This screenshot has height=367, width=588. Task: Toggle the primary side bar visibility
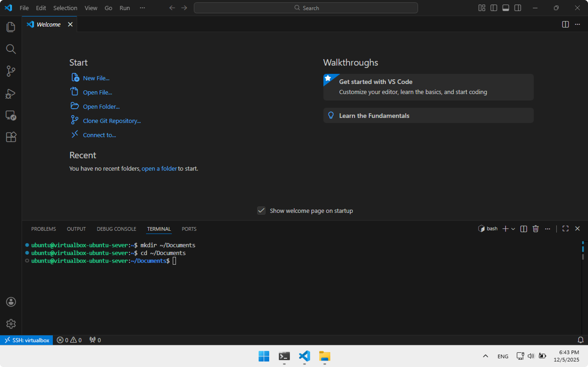pyautogui.click(x=493, y=8)
